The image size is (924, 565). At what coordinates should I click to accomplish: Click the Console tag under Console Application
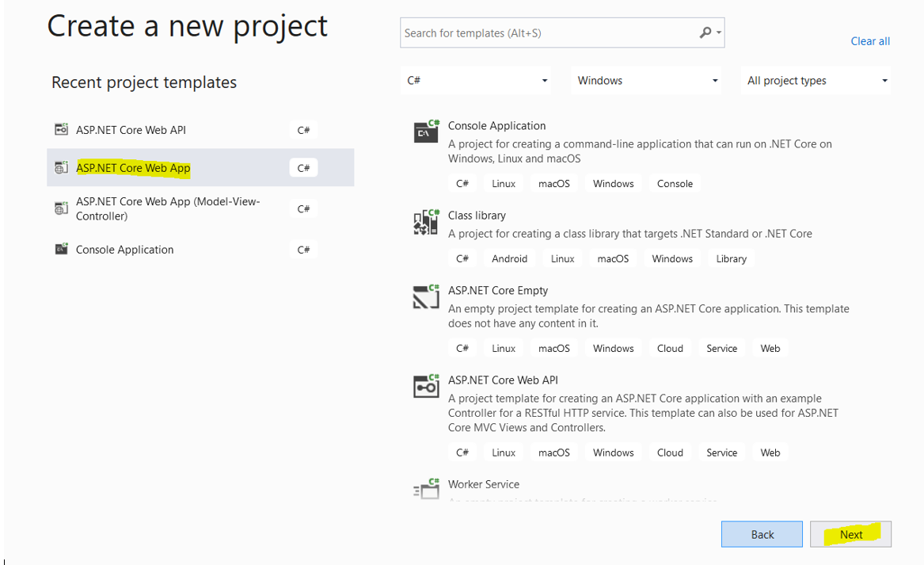(x=675, y=183)
